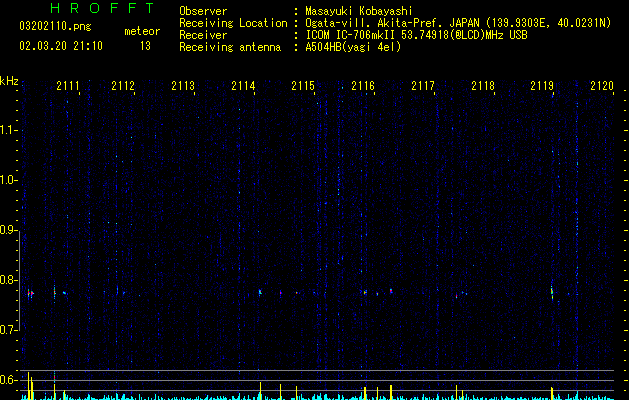Screen dimensions: 629x400
Task: Click the 2113 time marker
Action: point(183,86)
